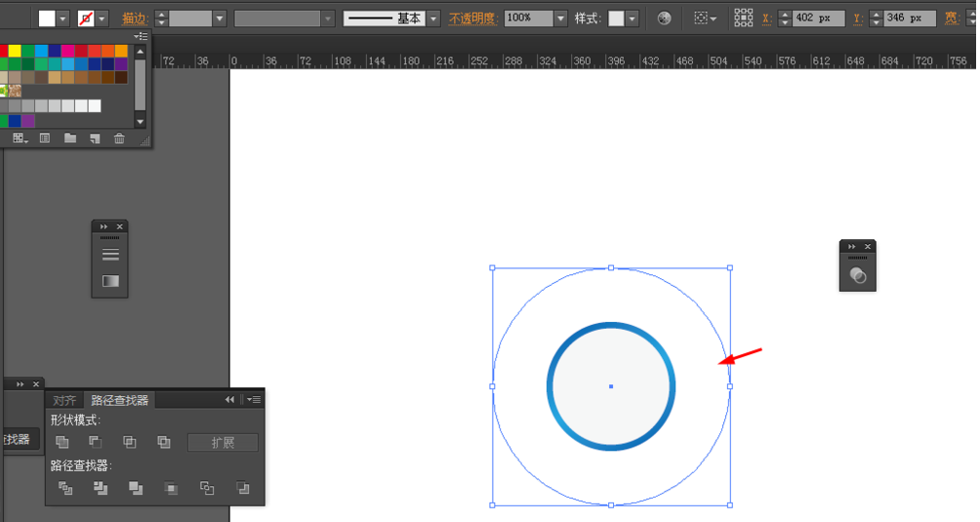Expand the stroke/gradient collapsed panel dock
Screen dimensions: 980x522
[x=103, y=226]
